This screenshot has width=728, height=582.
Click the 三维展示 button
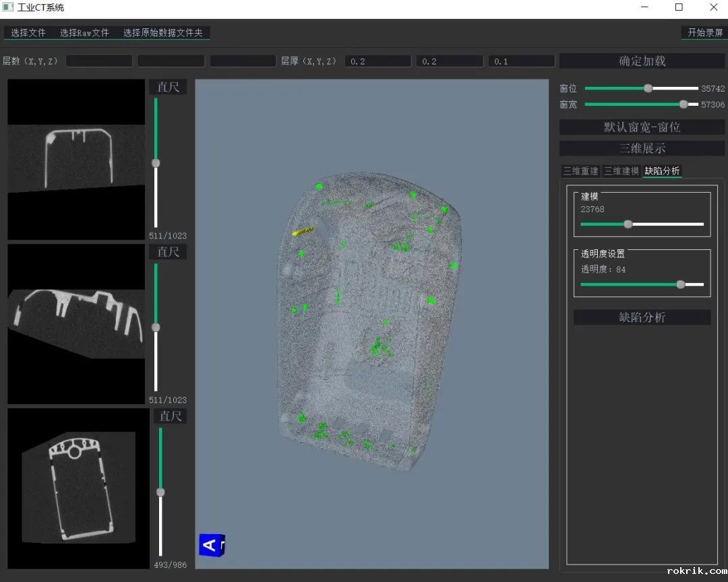click(642, 148)
